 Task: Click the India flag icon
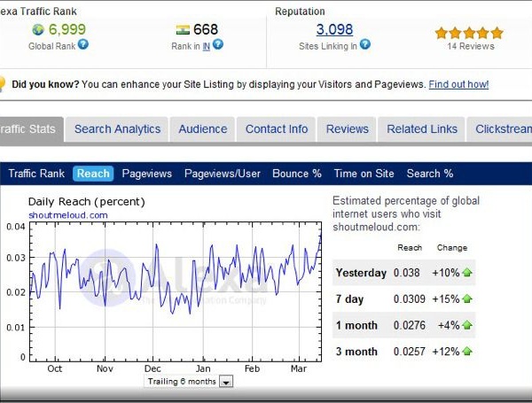184,29
